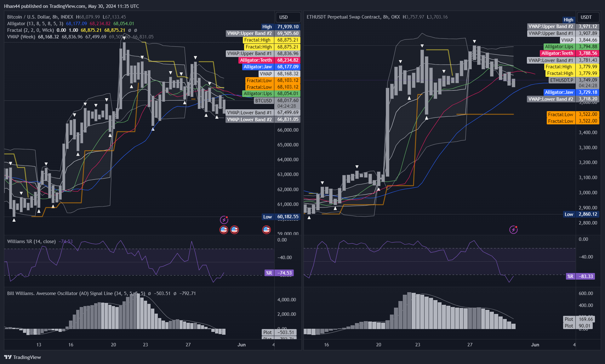Click the Alligator:Teeth 3,788.56 label
The width and height of the screenshot is (605, 364).
(x=569, y=53)
